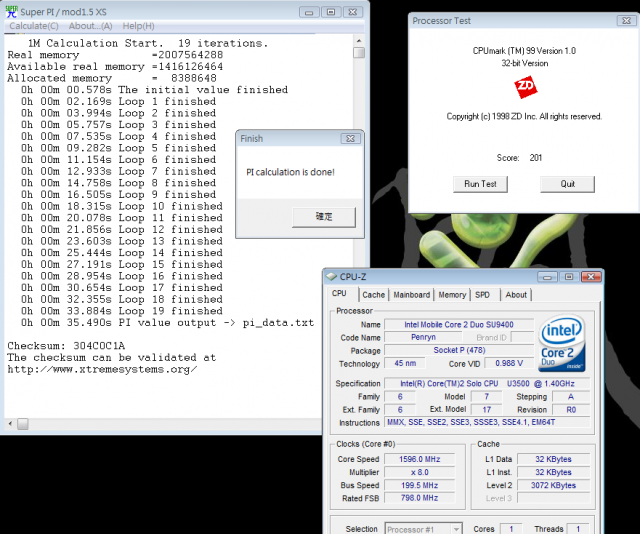Close the Super PI window

(x=353, y=12)
